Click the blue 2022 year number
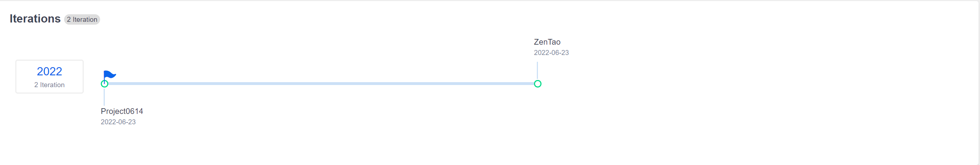The width and height of the screenshot is (980, 165). tap(50, 71)
